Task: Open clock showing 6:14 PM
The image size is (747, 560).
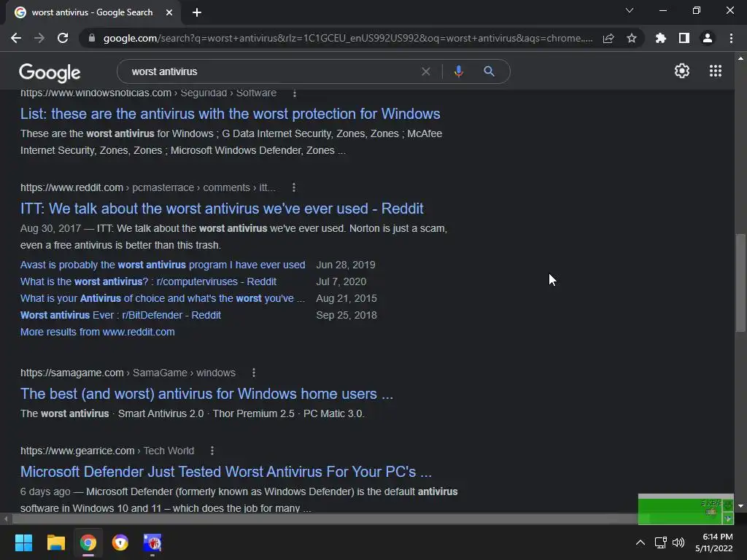Action: (713, 542)
